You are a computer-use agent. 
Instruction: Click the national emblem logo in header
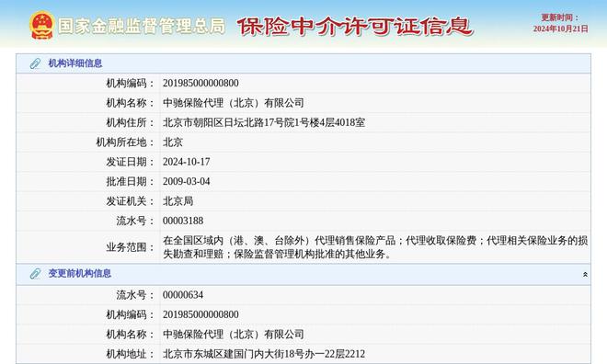tap(41, 25)
